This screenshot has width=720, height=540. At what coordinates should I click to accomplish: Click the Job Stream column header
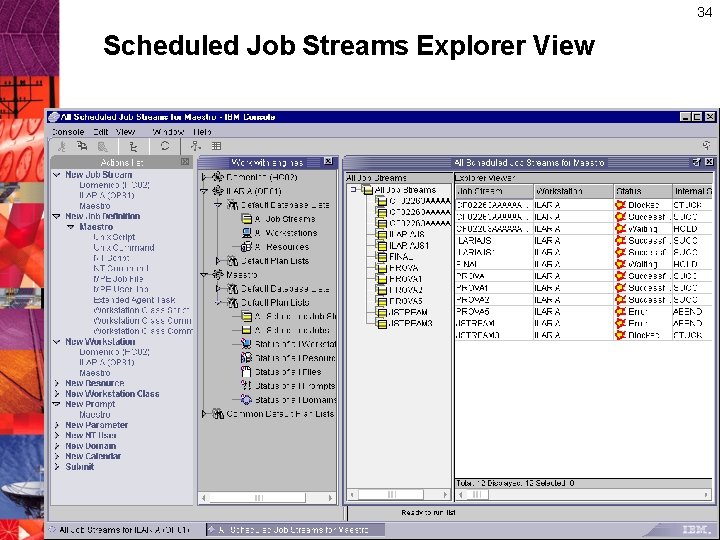[x=495, y=191]
